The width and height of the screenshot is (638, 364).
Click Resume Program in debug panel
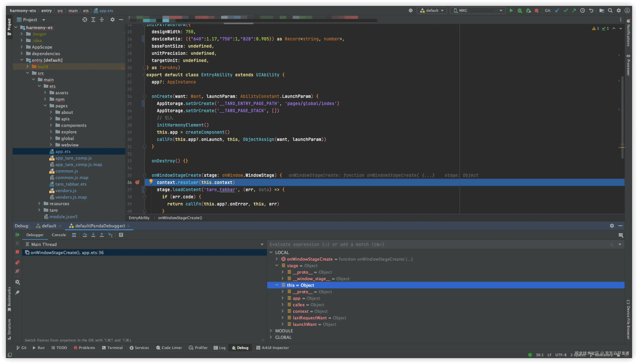click(x=17, y=235)
